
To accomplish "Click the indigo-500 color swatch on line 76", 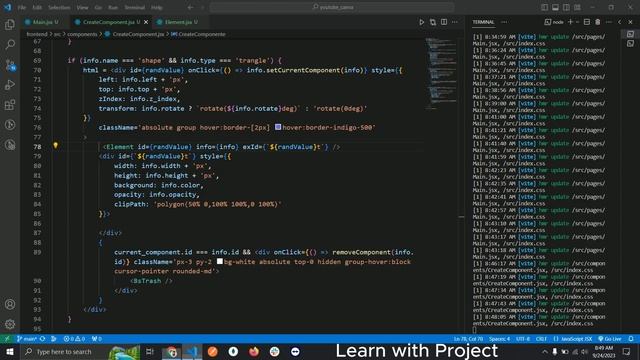I will click(278, 127).
